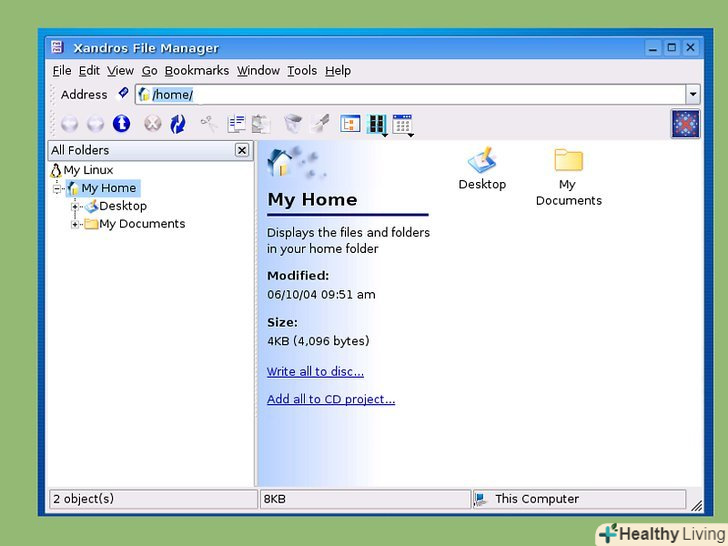Click the Add all to CD project link
The image size is (728, 546).
[330, 400]
